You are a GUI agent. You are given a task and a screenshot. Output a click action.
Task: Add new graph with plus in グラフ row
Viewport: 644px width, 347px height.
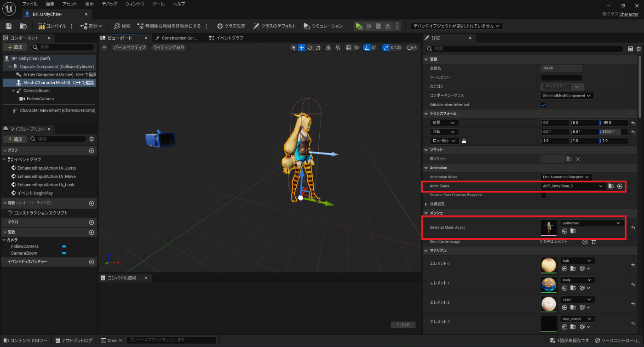(92, 150)
